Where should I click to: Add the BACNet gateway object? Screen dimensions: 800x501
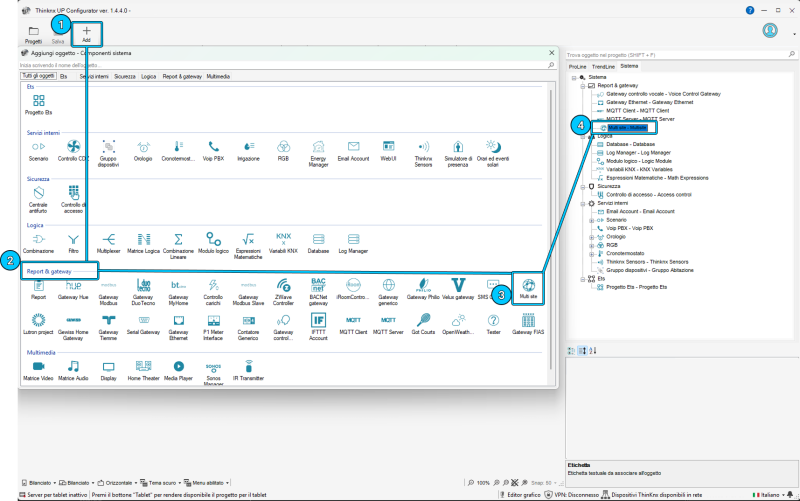pyautogui.click(x=318, y=291)
